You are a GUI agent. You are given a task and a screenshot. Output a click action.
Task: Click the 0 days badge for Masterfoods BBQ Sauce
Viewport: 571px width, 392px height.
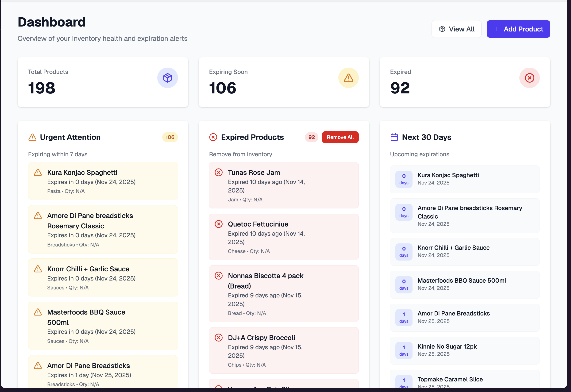pyautogui.click(x=404, y=285)
